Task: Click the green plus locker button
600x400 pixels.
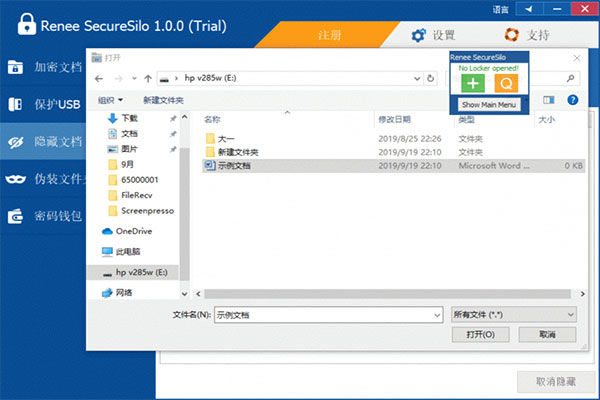Action: pos(472,83)
